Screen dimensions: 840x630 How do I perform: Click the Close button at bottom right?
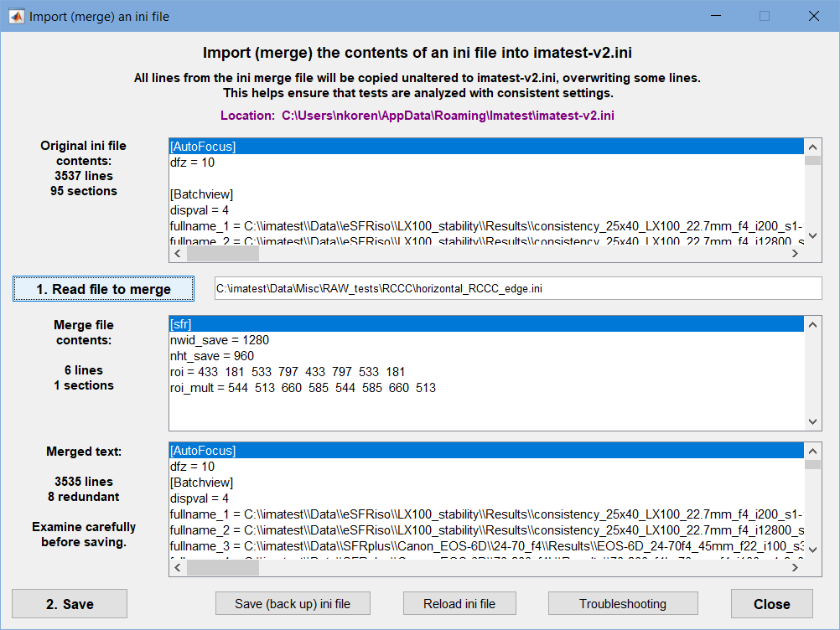(x=771, y=604)
